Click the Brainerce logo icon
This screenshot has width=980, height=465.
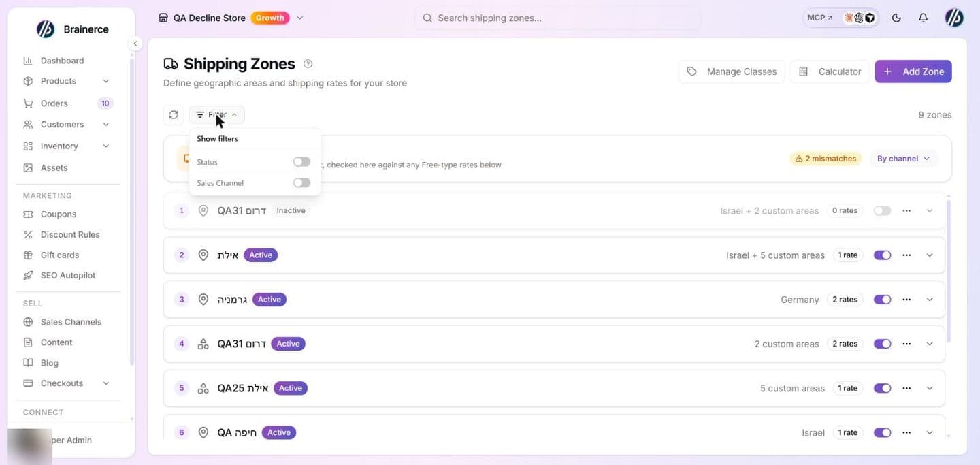45,29
